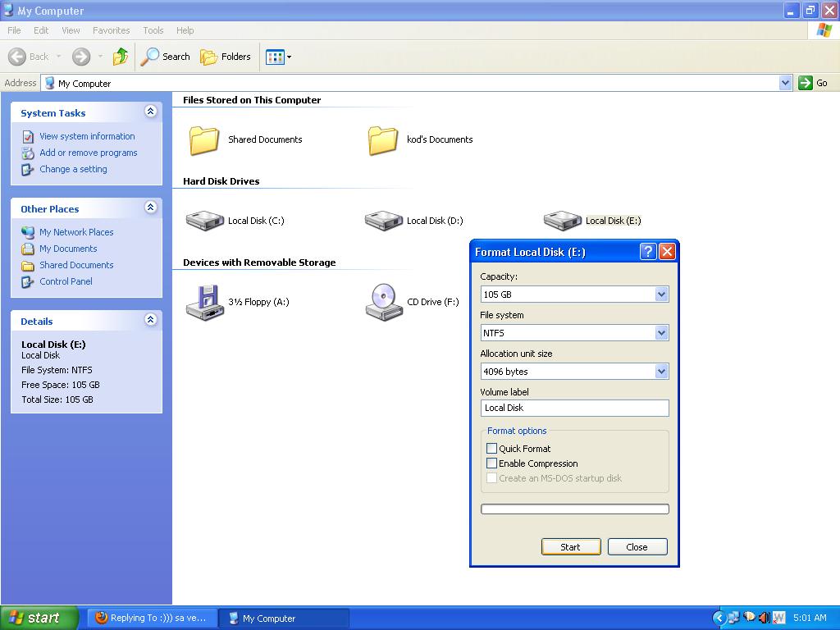Screen dimensions: 840x630
Task: Open the Start menu
Action: click(x=39, y=618)
